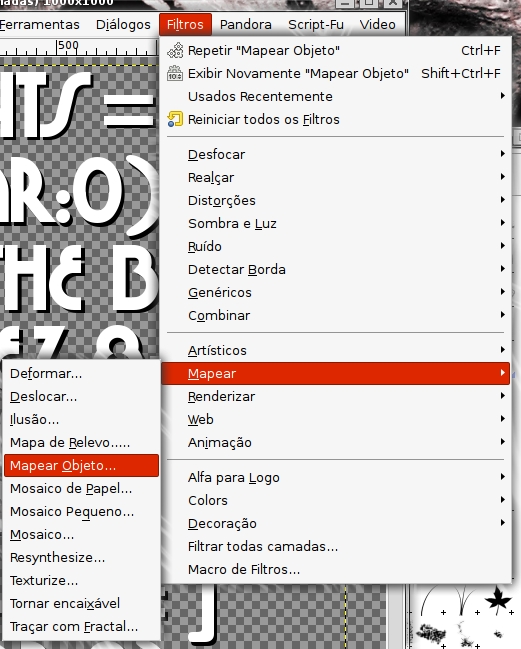Select Macro de Filtros...

pyautogui.click(x=335, y=570)
